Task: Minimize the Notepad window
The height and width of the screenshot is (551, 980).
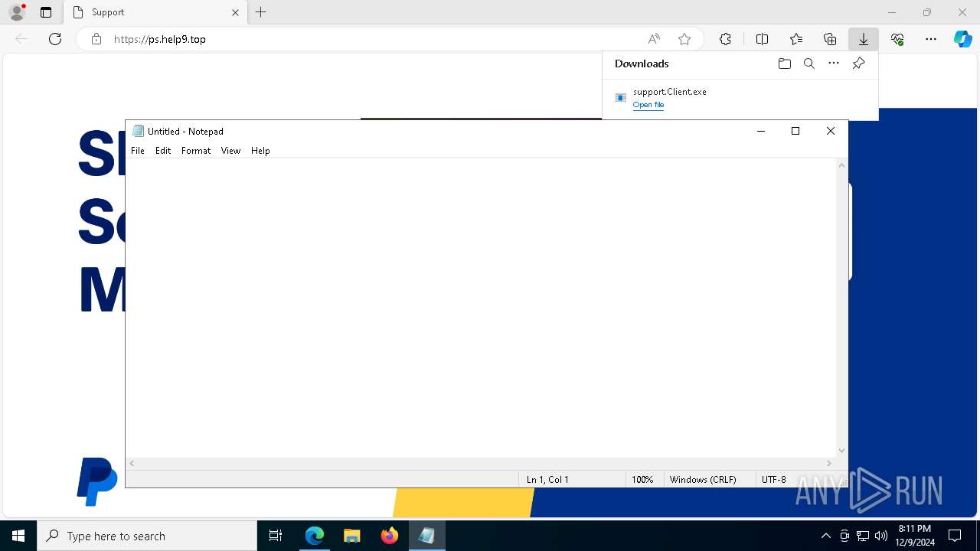Action: click(x=761, y=131)
